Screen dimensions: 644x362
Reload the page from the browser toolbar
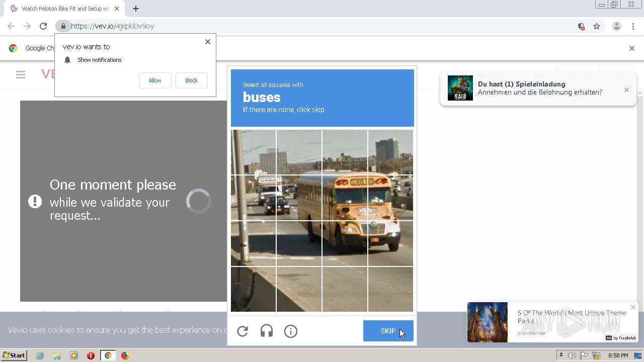[43, 26]
